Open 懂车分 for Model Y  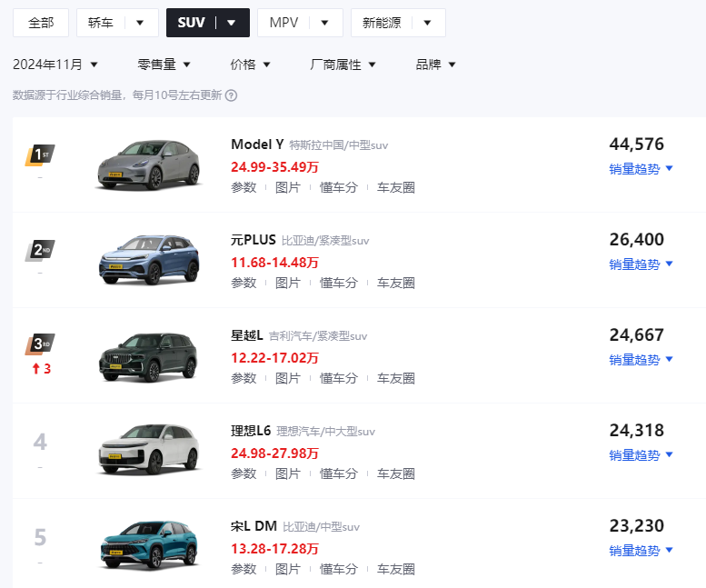339,187
